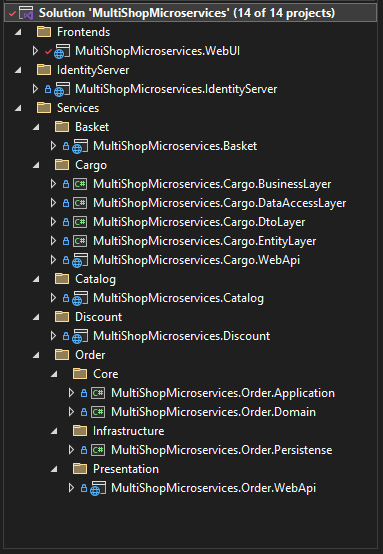The height and width of the screenshot is (554, 383).
Task: Click the red checkmark beside WebUI project
Action: click(48, 52)
